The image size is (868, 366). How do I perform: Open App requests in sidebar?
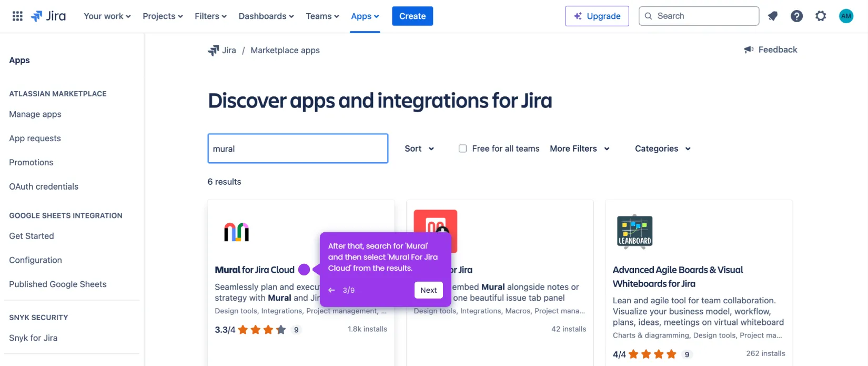(35, 139)
